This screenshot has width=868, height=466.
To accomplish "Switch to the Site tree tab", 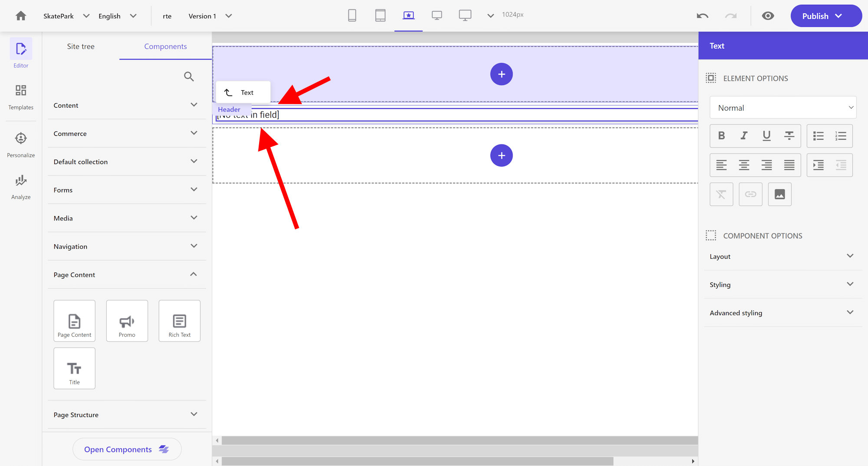I will pos(81,46).
